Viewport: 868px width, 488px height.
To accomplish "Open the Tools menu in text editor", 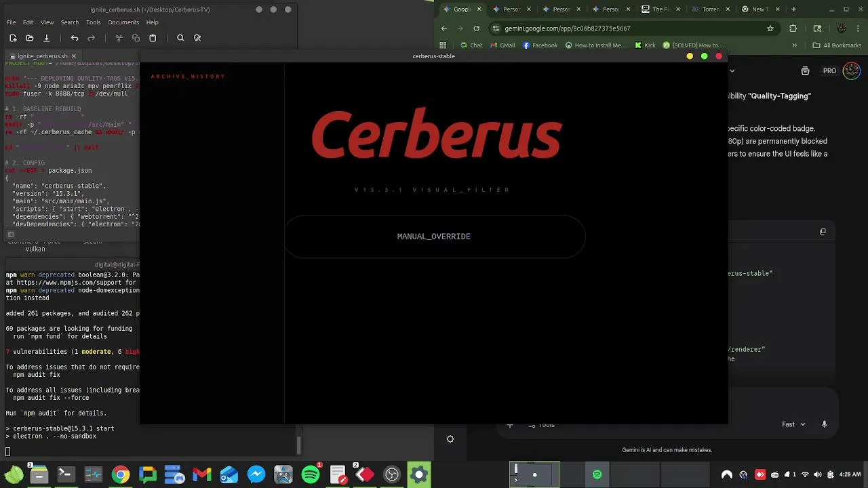I will point(94,22).
